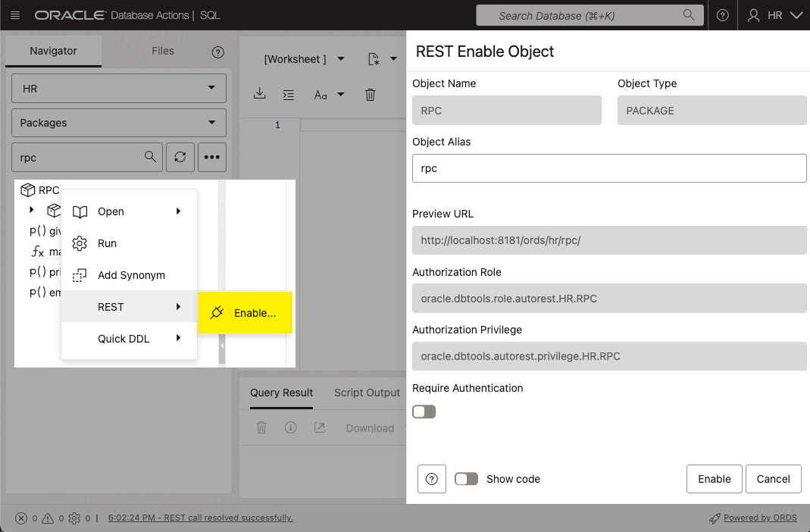Viewport: 810px width, 532px height.
Task: Click the new file icon
Action: 374,59
